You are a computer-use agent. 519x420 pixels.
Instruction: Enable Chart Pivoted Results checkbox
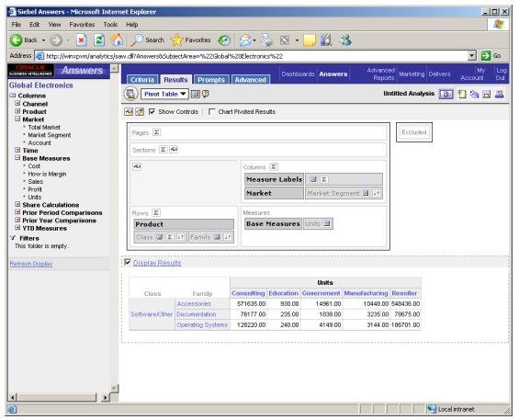212,111
